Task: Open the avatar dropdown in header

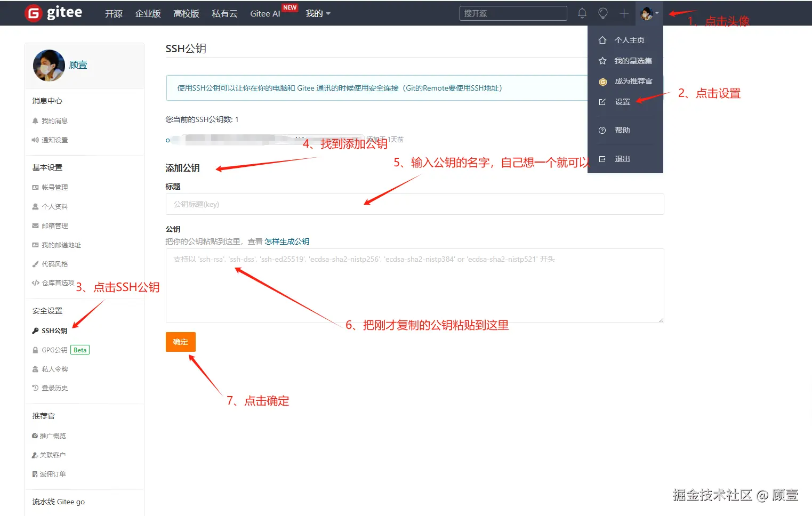Action: (x=649, y=13)
